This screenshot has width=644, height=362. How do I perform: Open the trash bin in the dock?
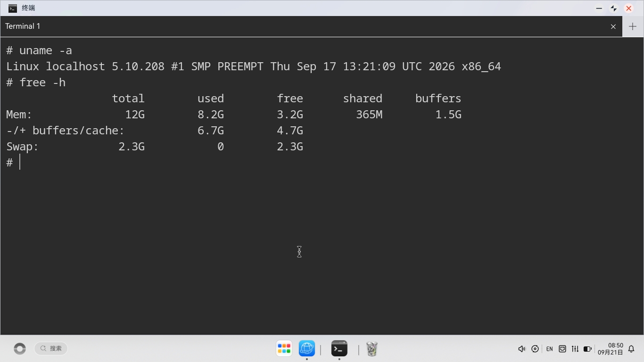click(x=372, y=349)
